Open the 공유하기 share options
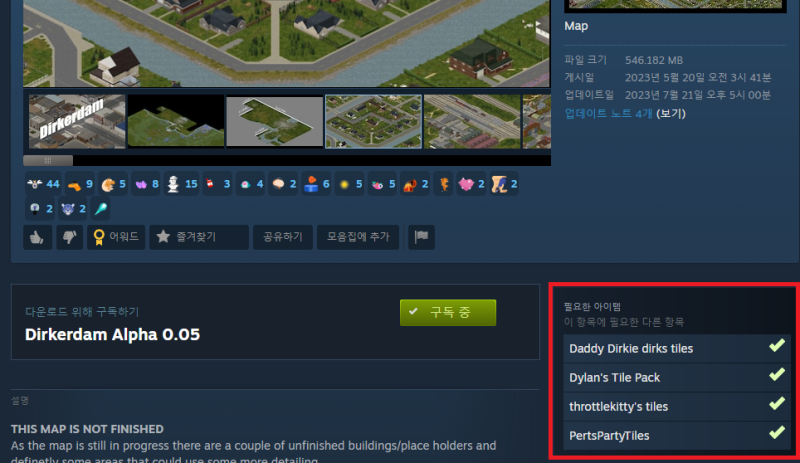800x463 pixels. 283,237
